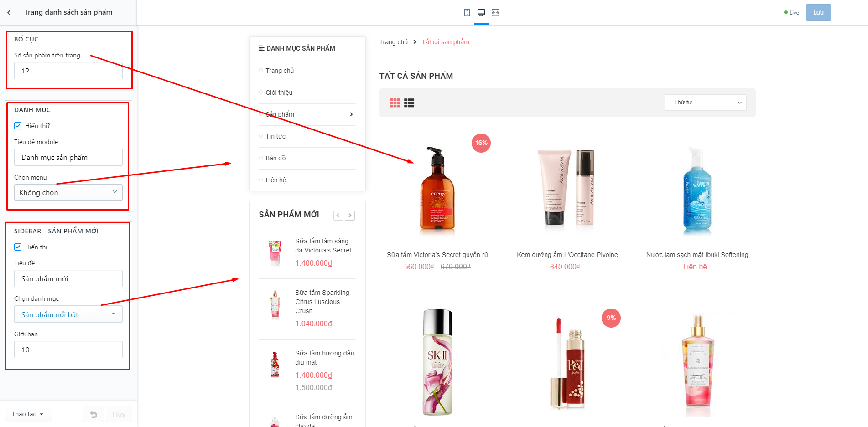Click the SK-II essence product image
This screenshot has width=868, height=427.
pos(437,362)
